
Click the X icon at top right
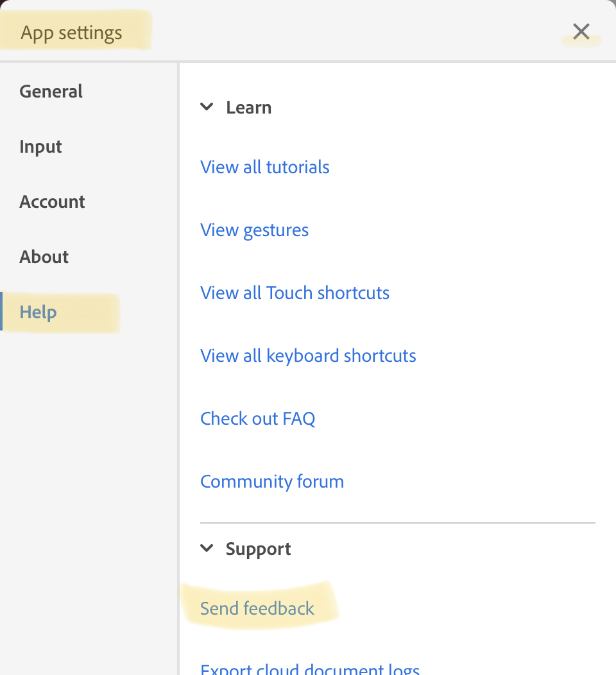click(581, 31)
